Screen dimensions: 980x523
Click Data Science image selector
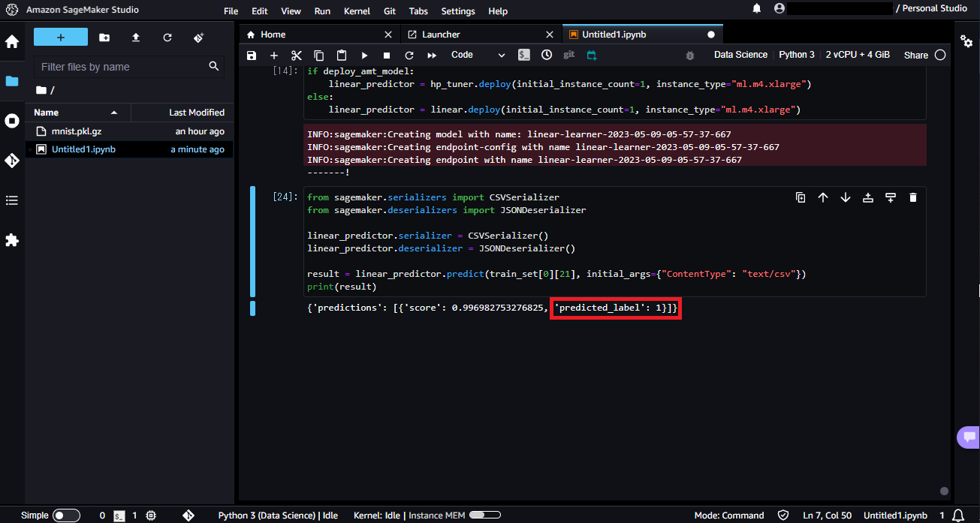point(740,55)
